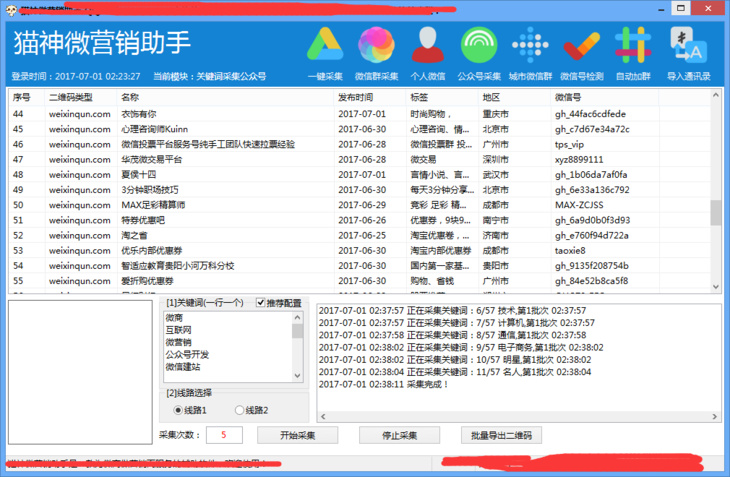The width and height of the screenshot is (730, 477).
Task: Select the 互联网 keyword line
Action: [178, 330]
